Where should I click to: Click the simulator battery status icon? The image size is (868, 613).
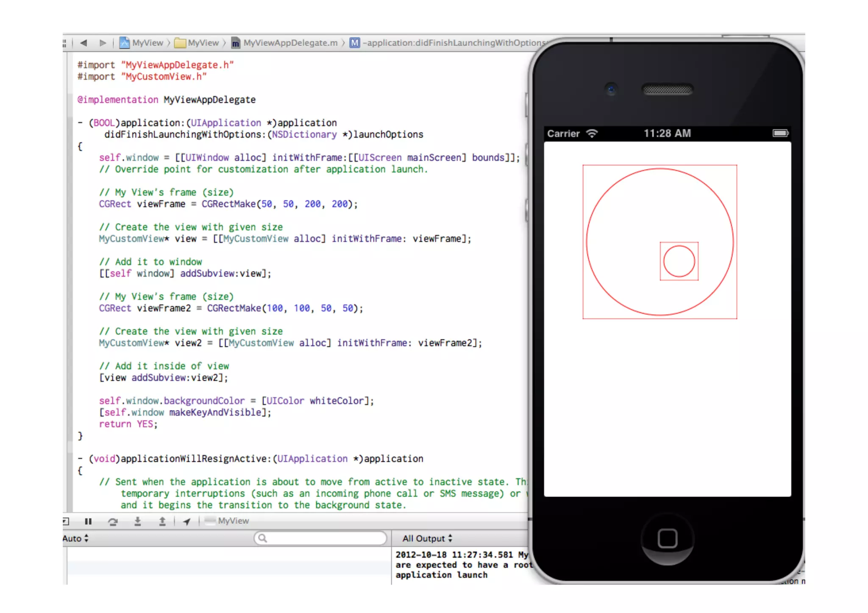click(x=780, y=133)
